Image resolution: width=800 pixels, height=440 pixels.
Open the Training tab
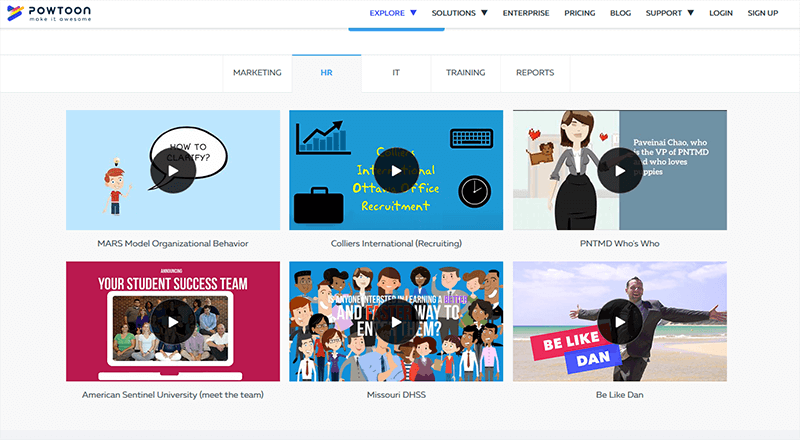pyautogui.click(x=465, y=73)
